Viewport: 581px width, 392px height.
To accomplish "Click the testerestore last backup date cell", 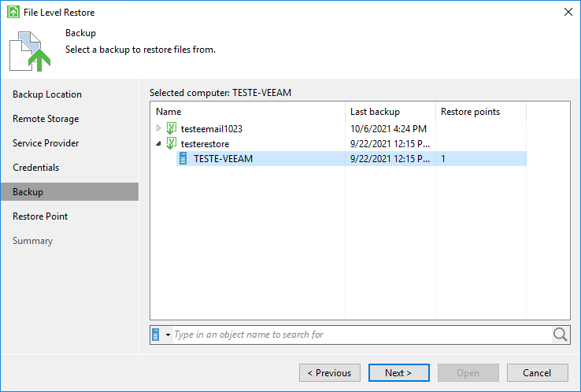I will coord(390,144).
